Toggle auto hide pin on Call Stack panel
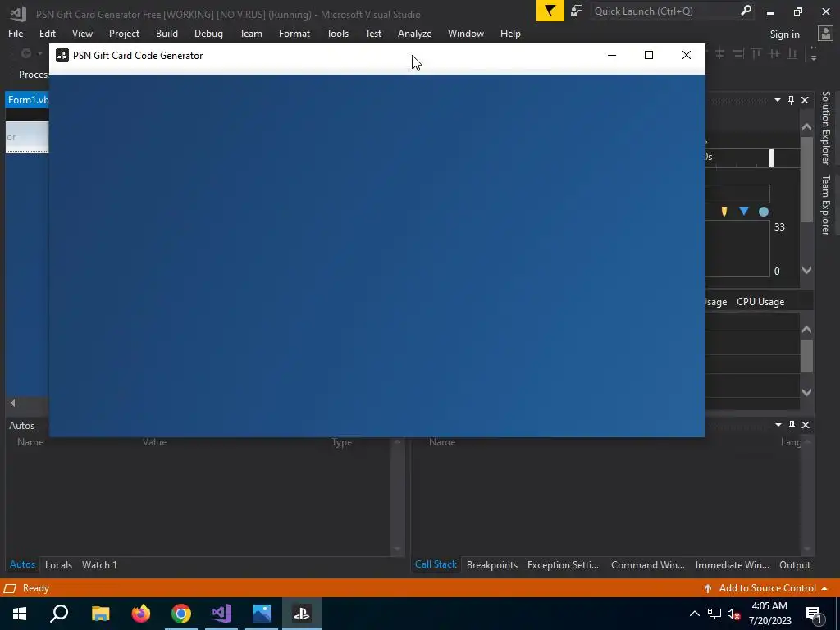 click(x=792, y=425)
